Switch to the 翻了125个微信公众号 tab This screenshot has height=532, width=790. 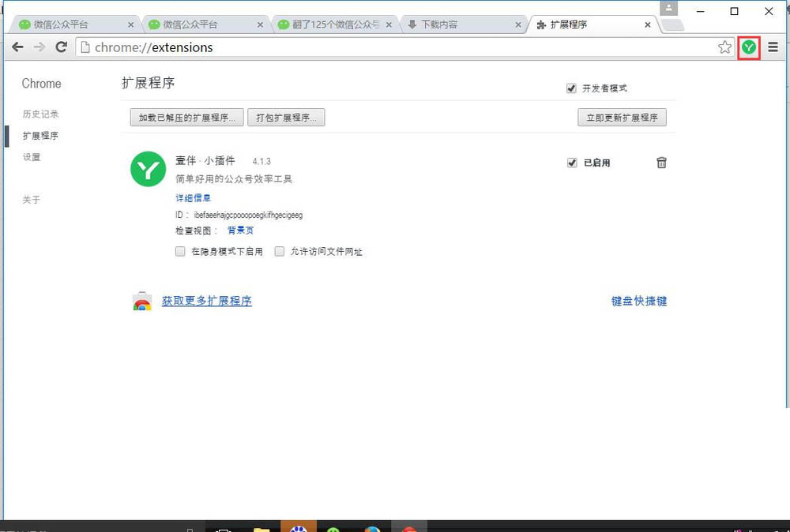click(334, 24)
